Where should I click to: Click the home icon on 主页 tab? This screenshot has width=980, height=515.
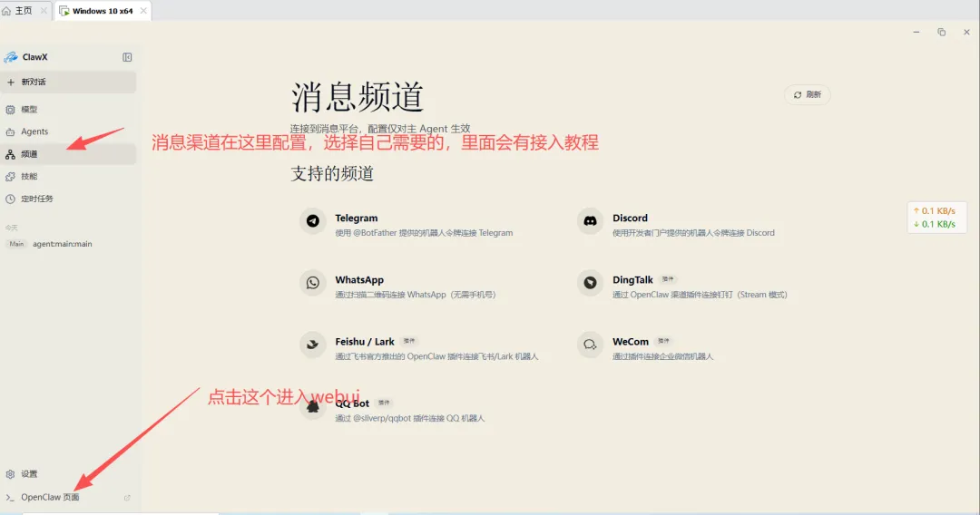click(6, 11)
